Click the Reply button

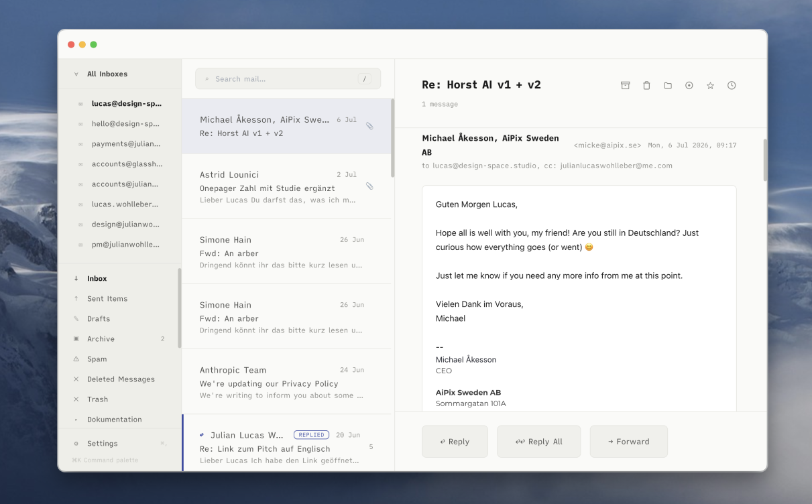coord(455,442)
